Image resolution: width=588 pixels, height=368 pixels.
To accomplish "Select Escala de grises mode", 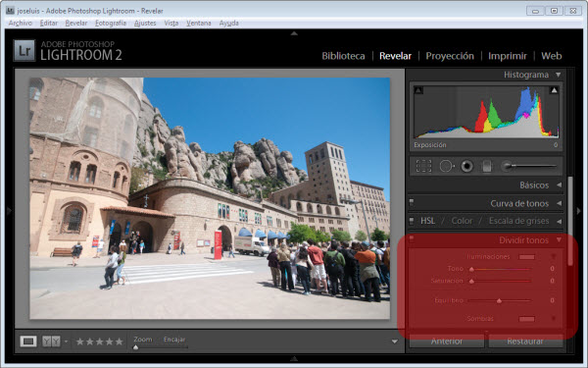I will tap(519, 221).
